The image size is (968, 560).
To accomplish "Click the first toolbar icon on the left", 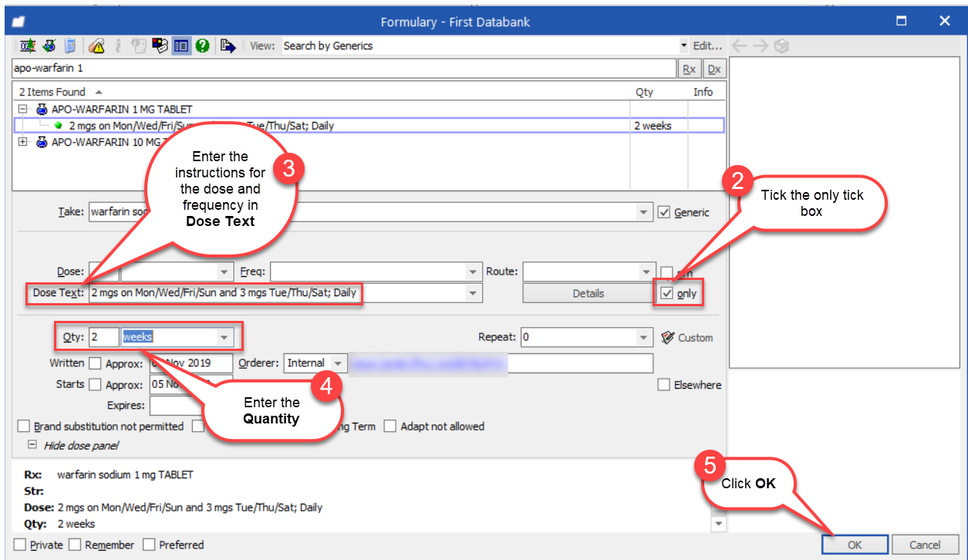I will pos(28,46).
